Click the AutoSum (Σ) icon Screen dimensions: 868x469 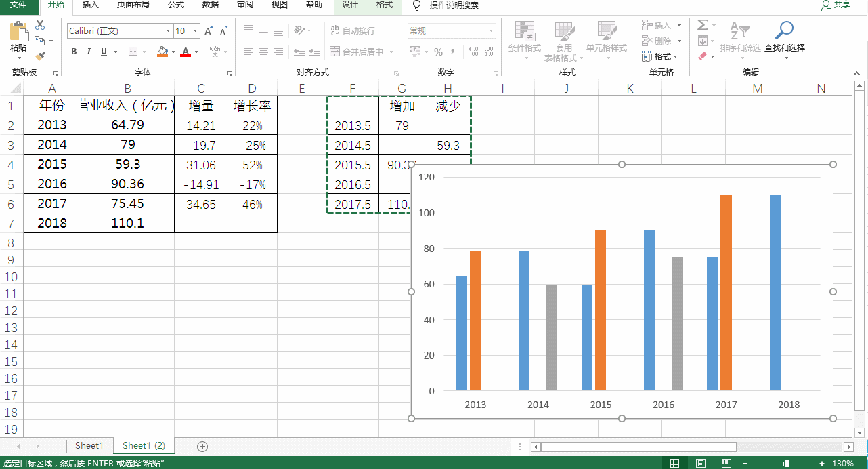point(701,24)
